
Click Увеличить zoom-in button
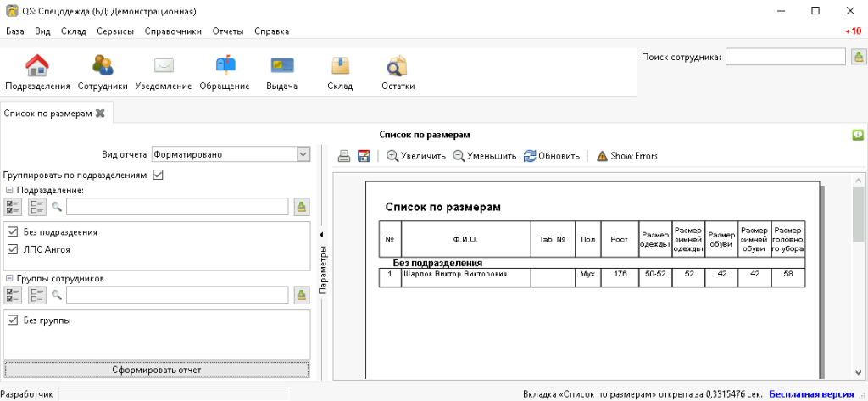point(416,156)
